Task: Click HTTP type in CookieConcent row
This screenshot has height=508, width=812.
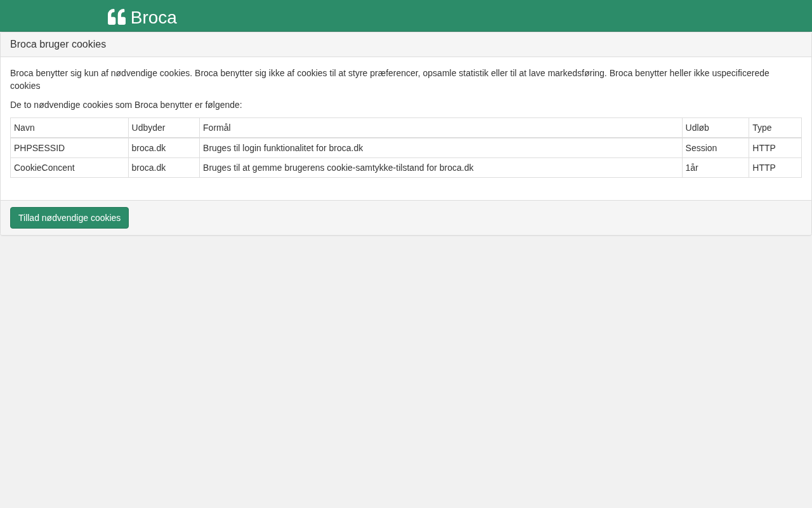Action: (775, 168)
